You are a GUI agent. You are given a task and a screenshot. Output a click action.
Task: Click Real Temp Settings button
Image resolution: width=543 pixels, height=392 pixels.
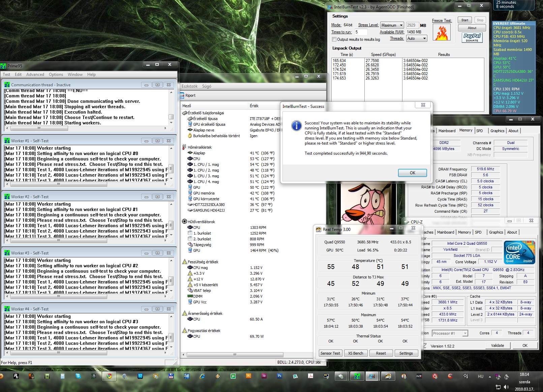coord(406,353)
